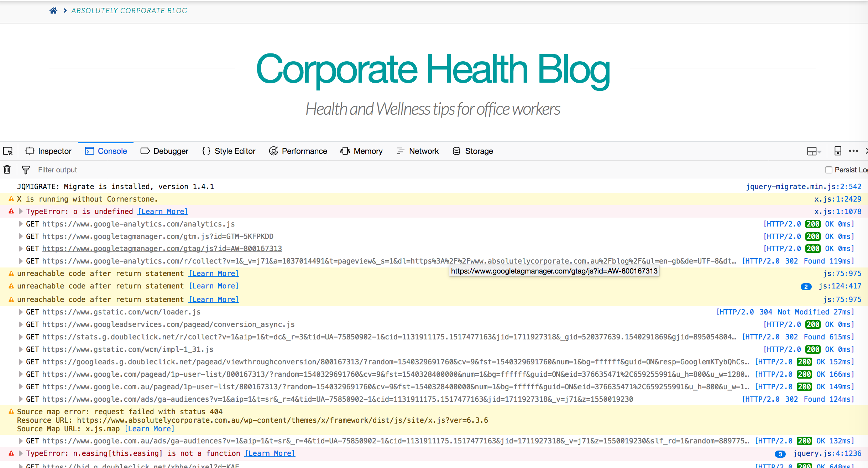Expand the gstatic loader.js GET request

click(x=21, y=312)
